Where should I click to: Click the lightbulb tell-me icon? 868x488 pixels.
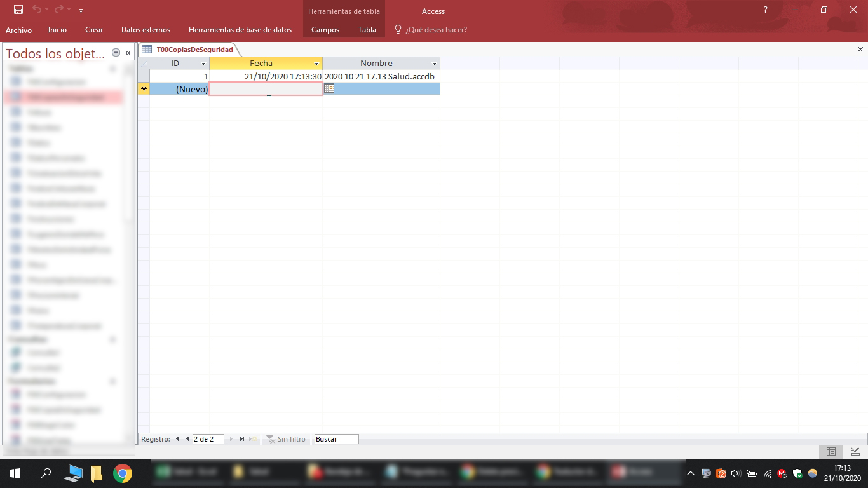coord(398,29)
